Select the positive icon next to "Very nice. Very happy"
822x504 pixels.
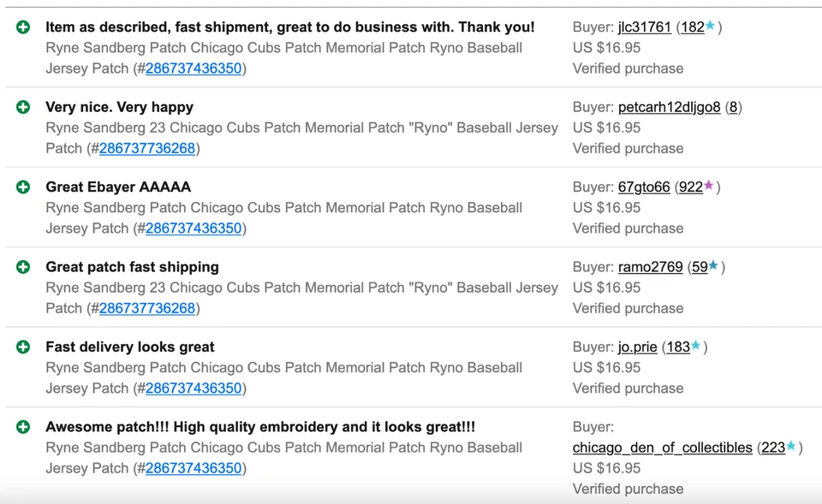tap(23, 107)
